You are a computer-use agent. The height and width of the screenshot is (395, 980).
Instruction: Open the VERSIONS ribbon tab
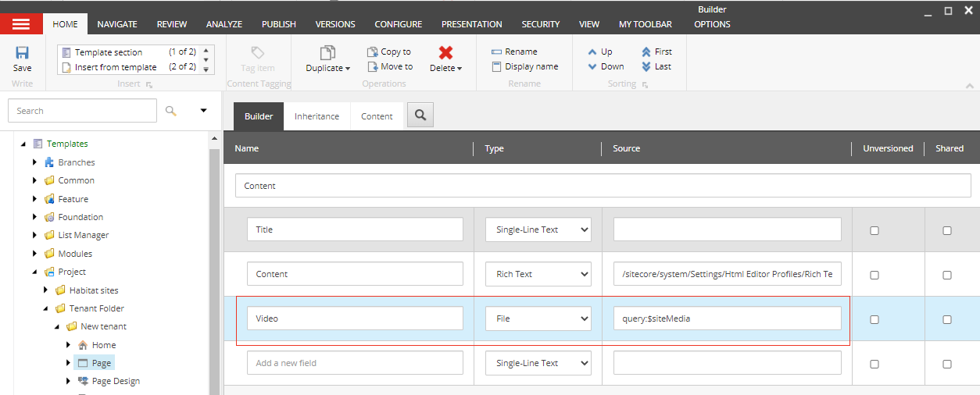pyautogui.click(x=335, y=24)
